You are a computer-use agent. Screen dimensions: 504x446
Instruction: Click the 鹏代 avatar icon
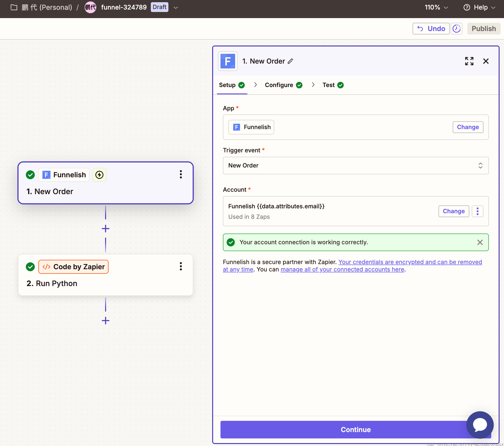tap(90, 7)
